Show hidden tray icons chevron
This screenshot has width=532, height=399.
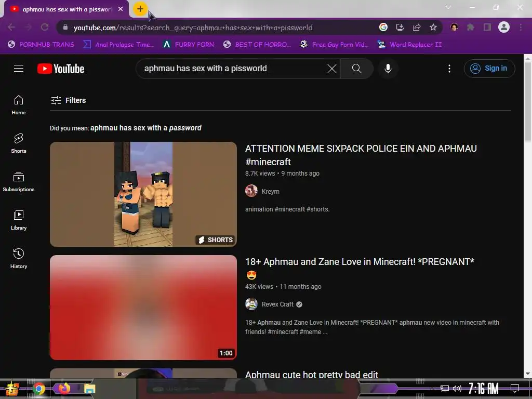coord(432,389)
